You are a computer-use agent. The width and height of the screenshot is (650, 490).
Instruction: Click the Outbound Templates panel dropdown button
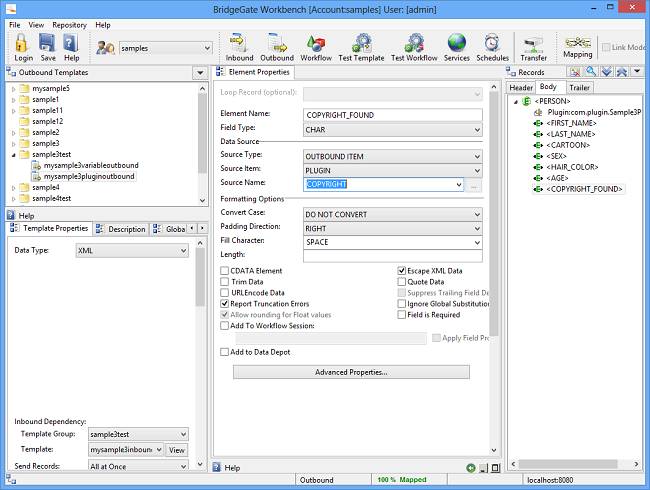[200, 73]
